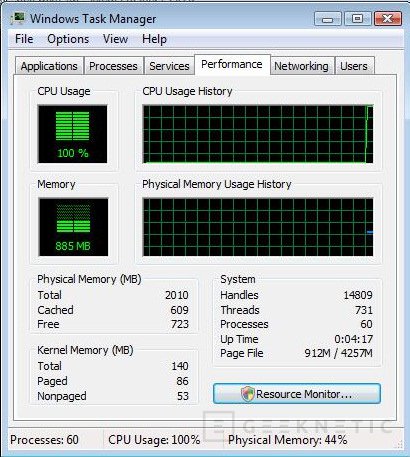This screenshot has height=457, width=410.
Task: Select the Performance tab
Action: click(232, 64)
